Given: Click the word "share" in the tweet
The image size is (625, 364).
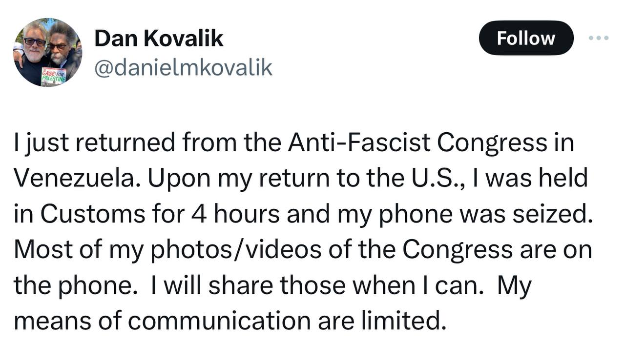Looking at the screenshot, I should 241,286.
